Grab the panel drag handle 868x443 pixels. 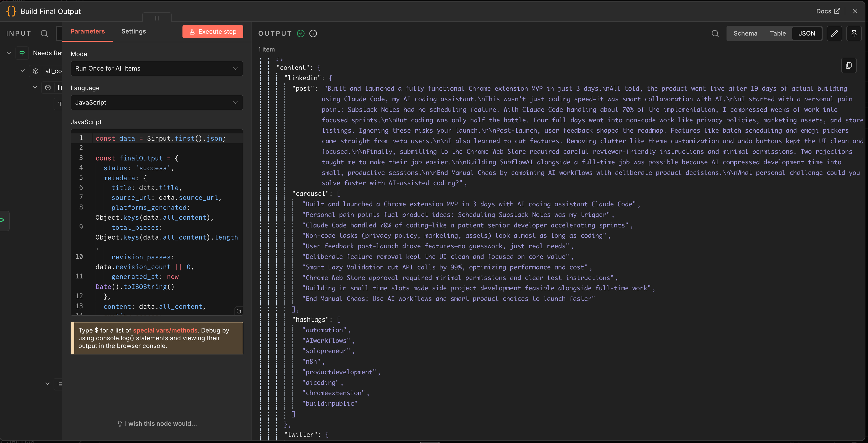(x=157, y=18)
